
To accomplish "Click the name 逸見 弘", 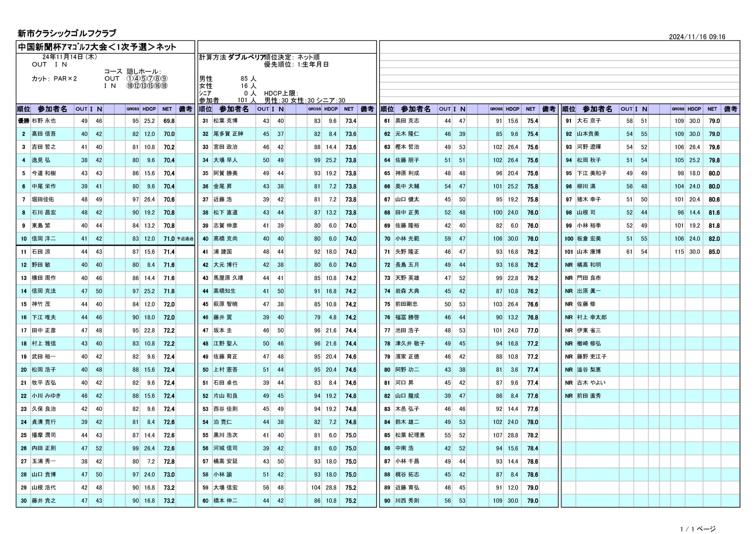I will pos(41,160).
